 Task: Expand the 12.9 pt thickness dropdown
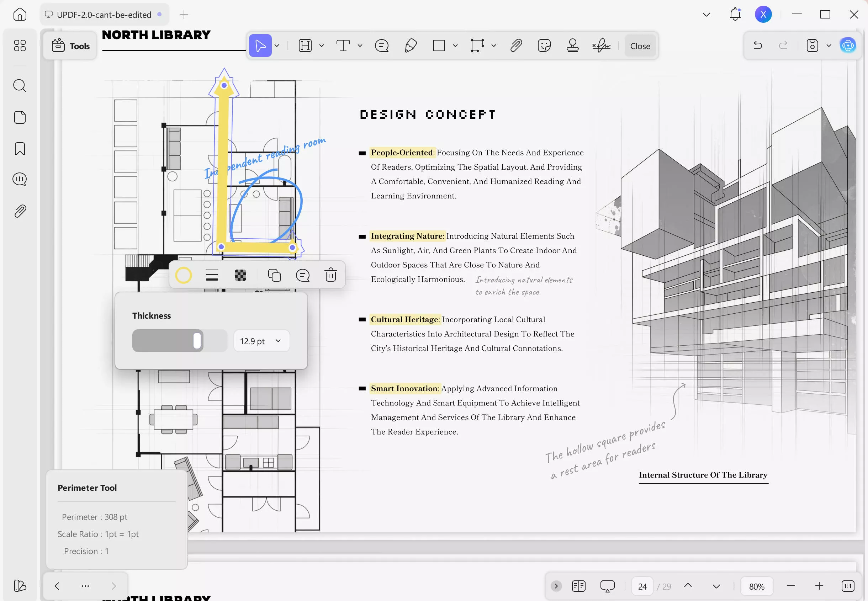coord(278,341)
